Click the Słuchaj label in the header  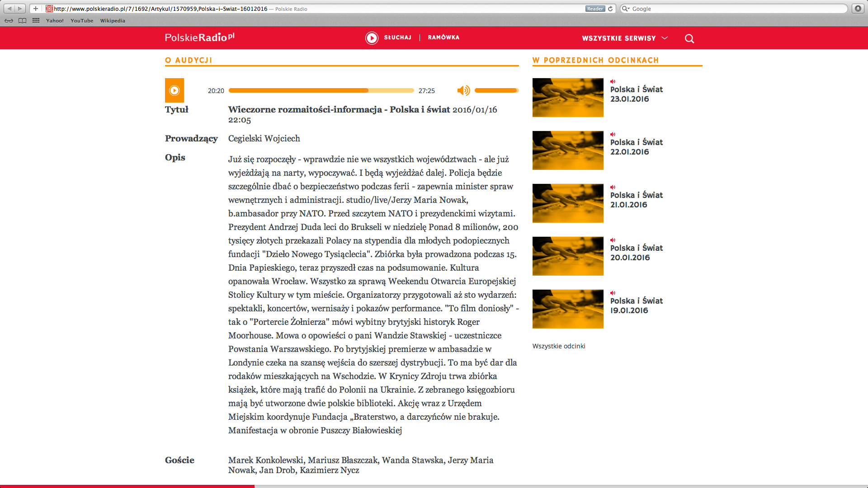398,38
